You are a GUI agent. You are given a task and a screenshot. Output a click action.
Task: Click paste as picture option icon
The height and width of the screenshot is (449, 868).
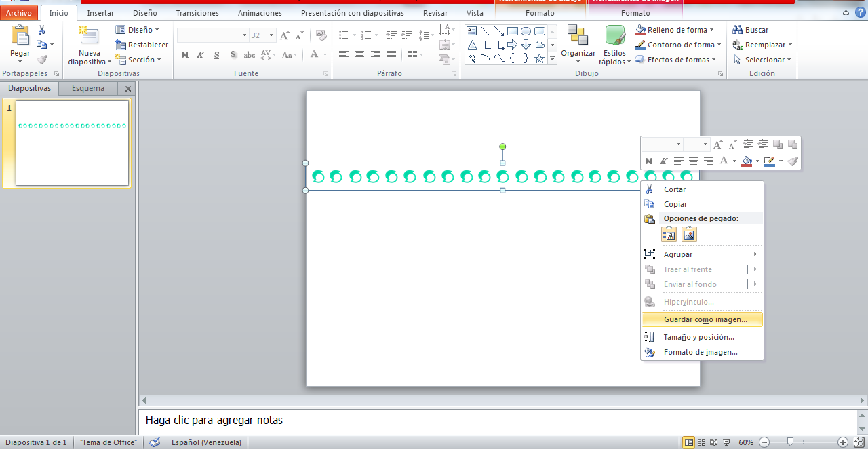point(689,235)
